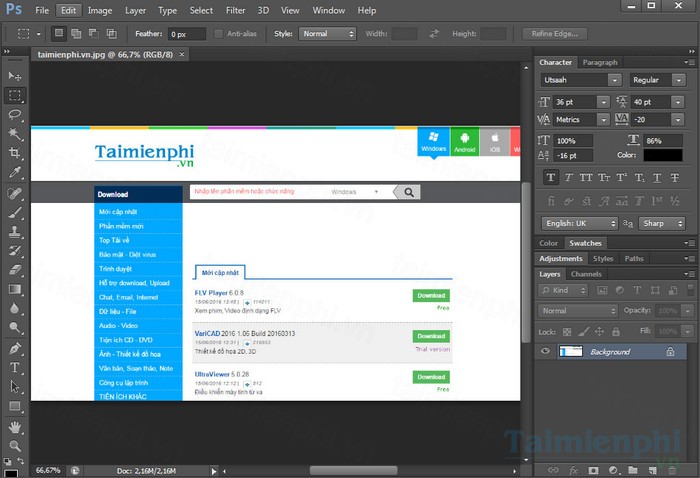The width and height of the screenshot is (700, 478).
Task: Open the 36 pt font size dropdown
Action: tap(603, 102)
